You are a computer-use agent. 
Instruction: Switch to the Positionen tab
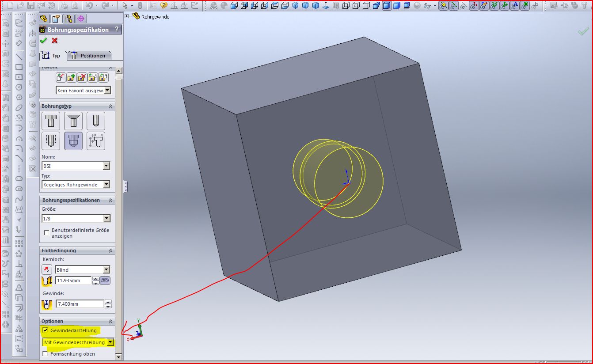point(89,56)
